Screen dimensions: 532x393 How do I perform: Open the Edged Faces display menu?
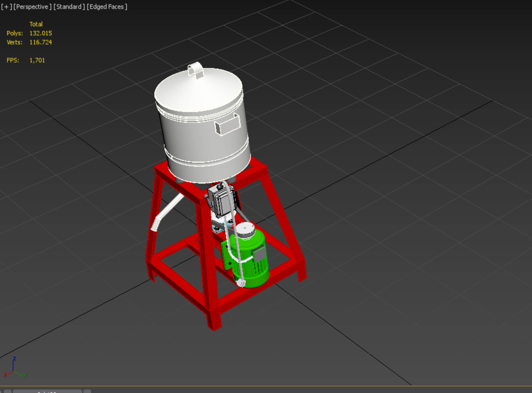[x=107, y=7]
